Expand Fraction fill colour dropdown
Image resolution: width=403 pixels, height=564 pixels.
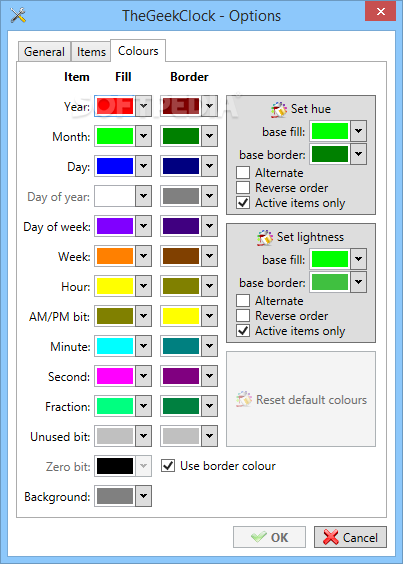pos(144,406)
